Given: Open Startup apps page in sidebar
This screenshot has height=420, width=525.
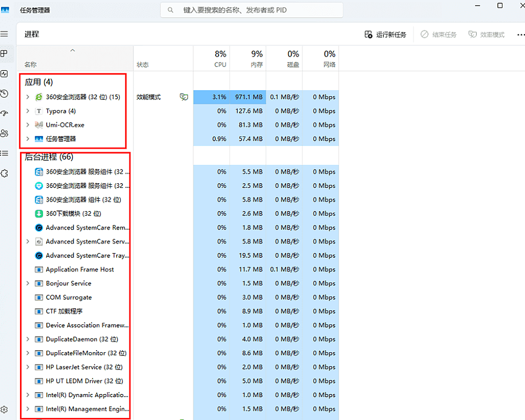Looking at the screenshot, I should 4,113.
